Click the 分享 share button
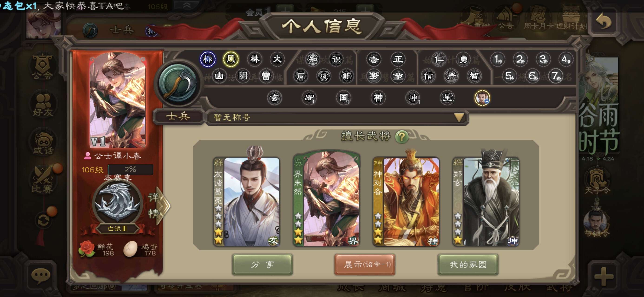644x297 pixels. click(x=262, y=265)
